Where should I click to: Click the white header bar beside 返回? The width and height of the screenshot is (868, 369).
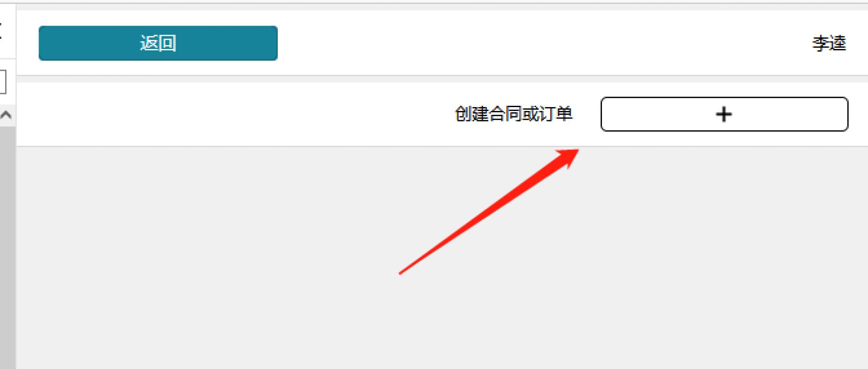542,43
